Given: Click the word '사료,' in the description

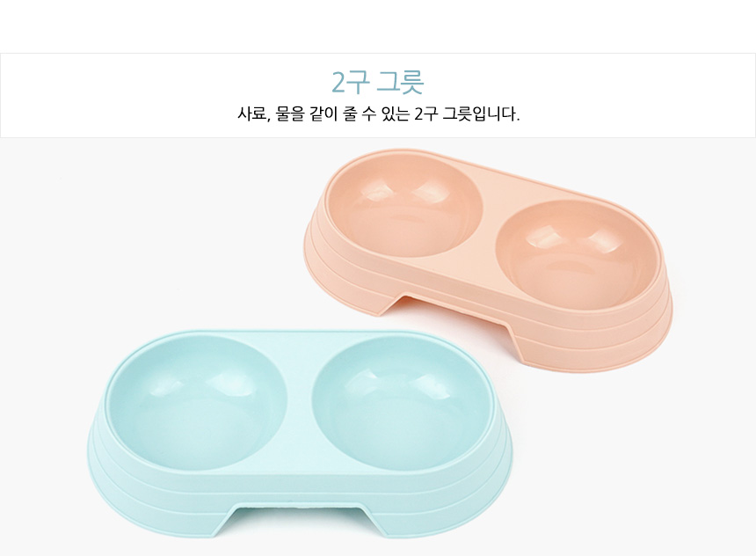Looking at the screenshot, I should pos(252,114).
